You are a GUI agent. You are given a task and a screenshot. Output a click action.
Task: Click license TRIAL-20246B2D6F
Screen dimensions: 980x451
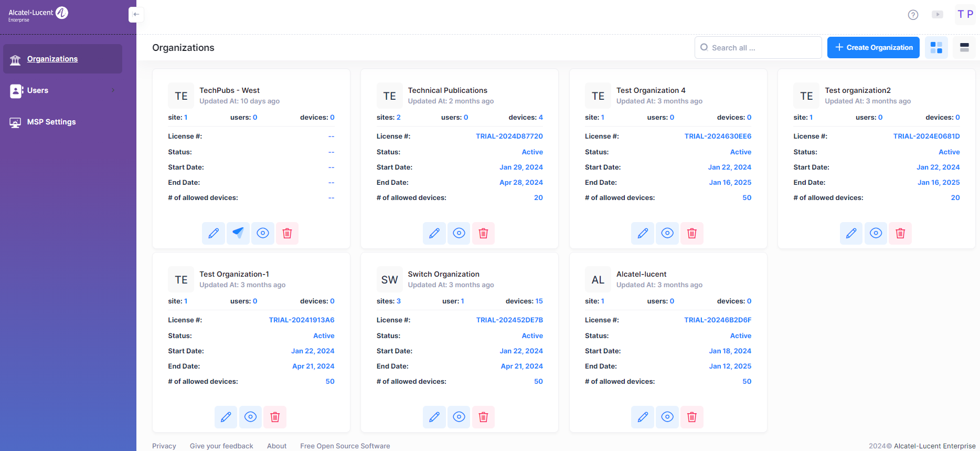pos(718,320)
